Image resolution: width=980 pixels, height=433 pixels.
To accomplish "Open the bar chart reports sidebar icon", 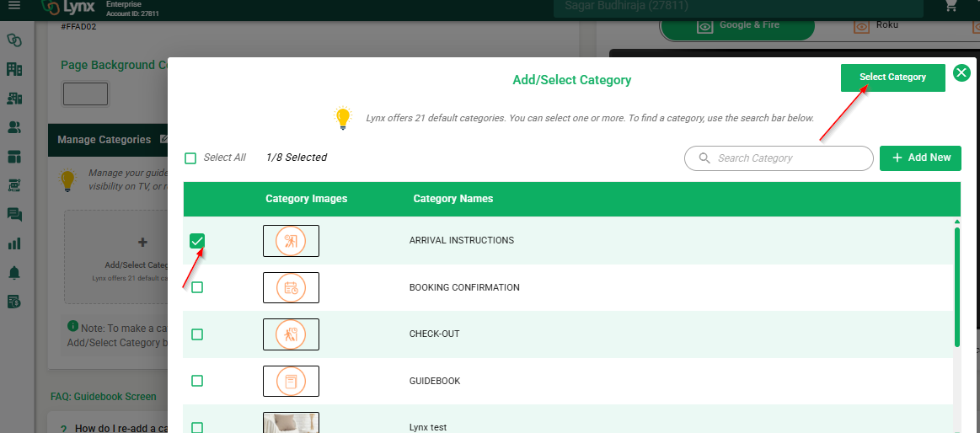I will tap(13, 243).
